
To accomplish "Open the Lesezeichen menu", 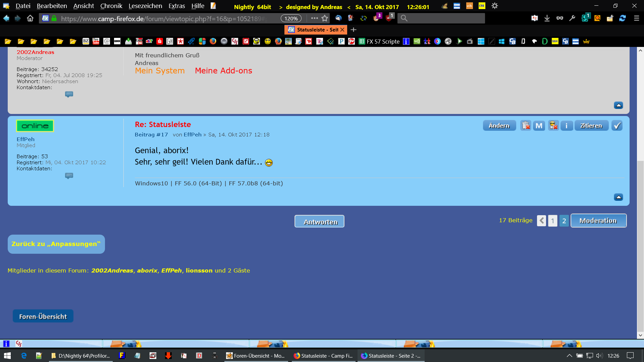I will tap(145, 6).
